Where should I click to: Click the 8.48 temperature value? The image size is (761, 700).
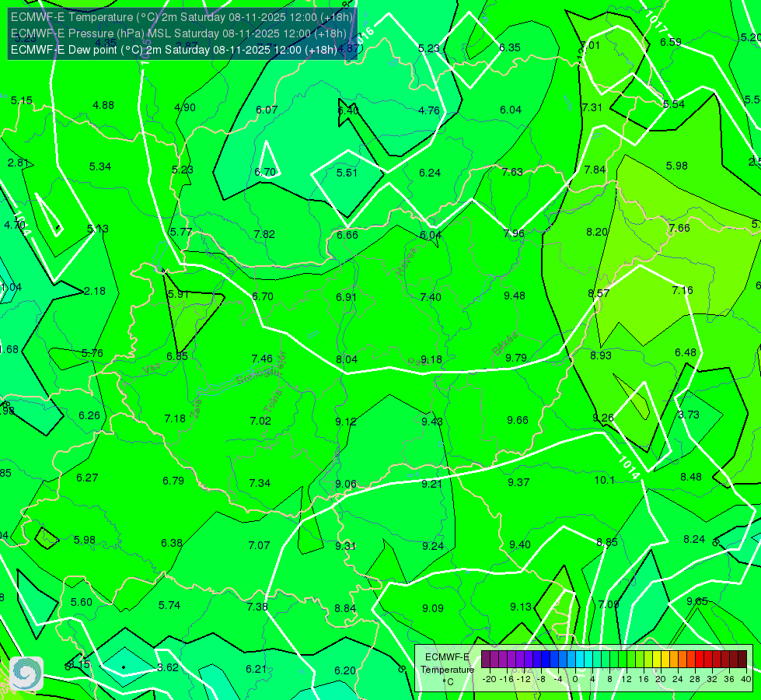691,477
